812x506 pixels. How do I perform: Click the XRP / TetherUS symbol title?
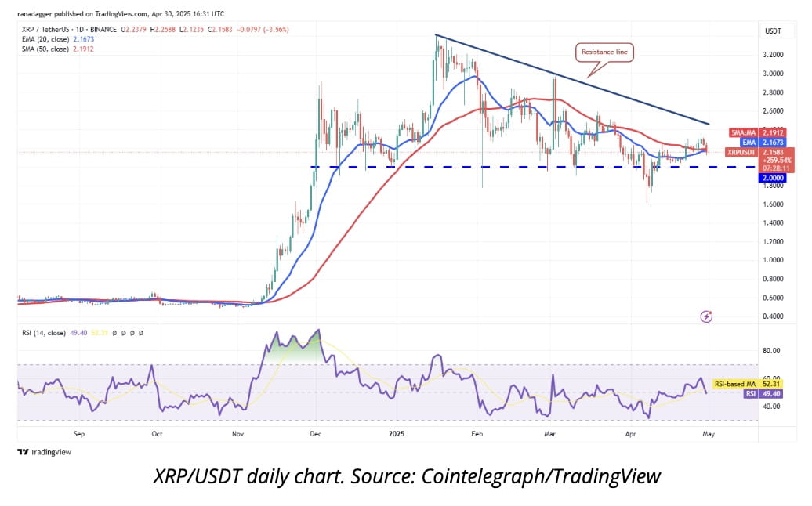coord(70,30)
